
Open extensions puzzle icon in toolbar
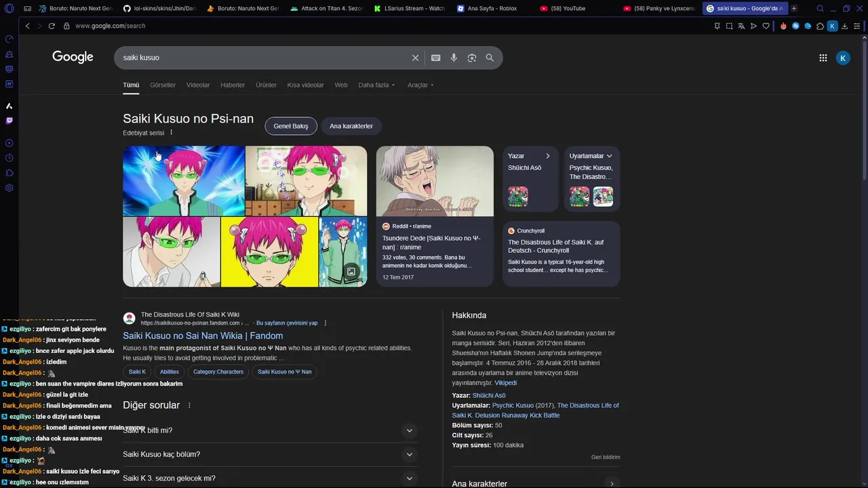820,26
